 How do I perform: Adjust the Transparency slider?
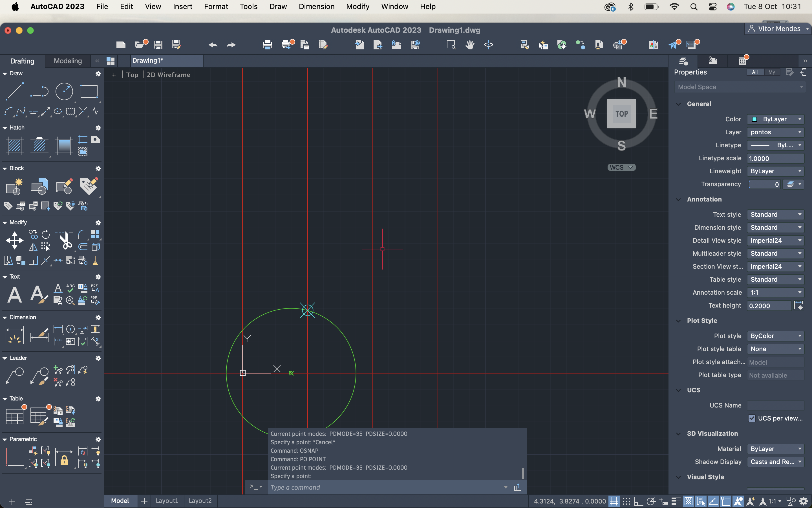[764, 185]
